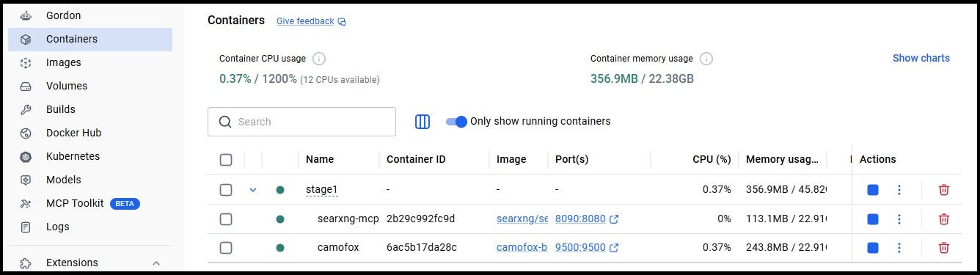Image resolution: width=980 pixels, height=275 pixels.
Task: Sort by Port(s) column header
Action: click(x=572, y=159)
